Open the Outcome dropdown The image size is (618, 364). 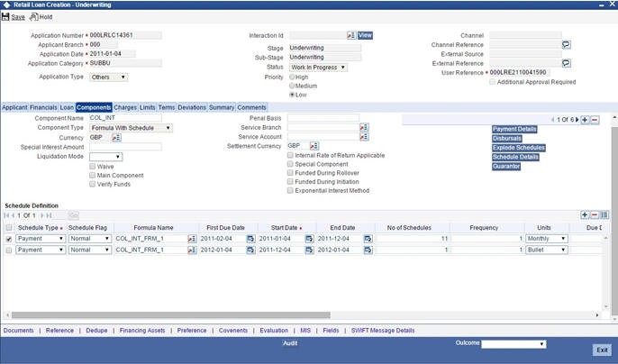click(x=513, y=344)
